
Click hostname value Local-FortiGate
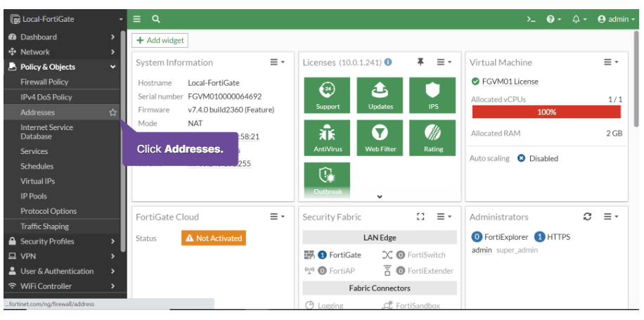pos(214,83)
